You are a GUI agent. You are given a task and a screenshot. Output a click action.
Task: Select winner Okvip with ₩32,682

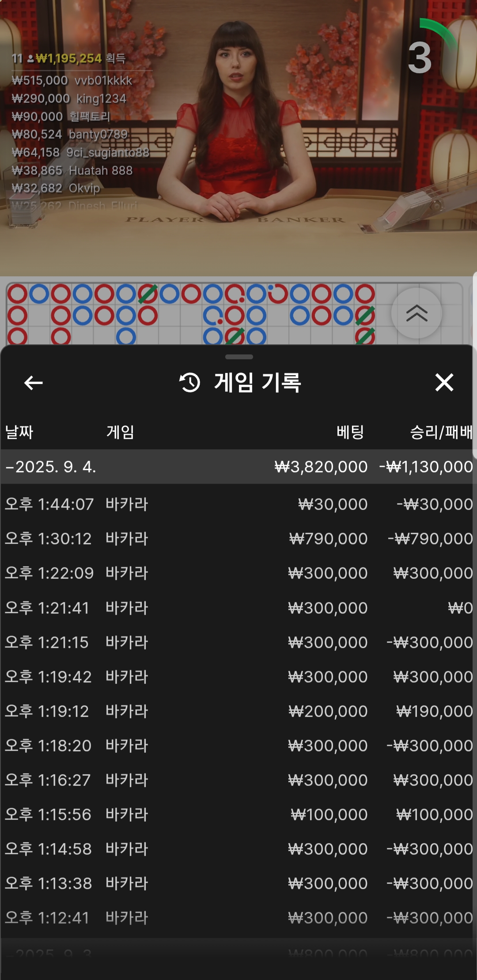[x=56, y=188]
